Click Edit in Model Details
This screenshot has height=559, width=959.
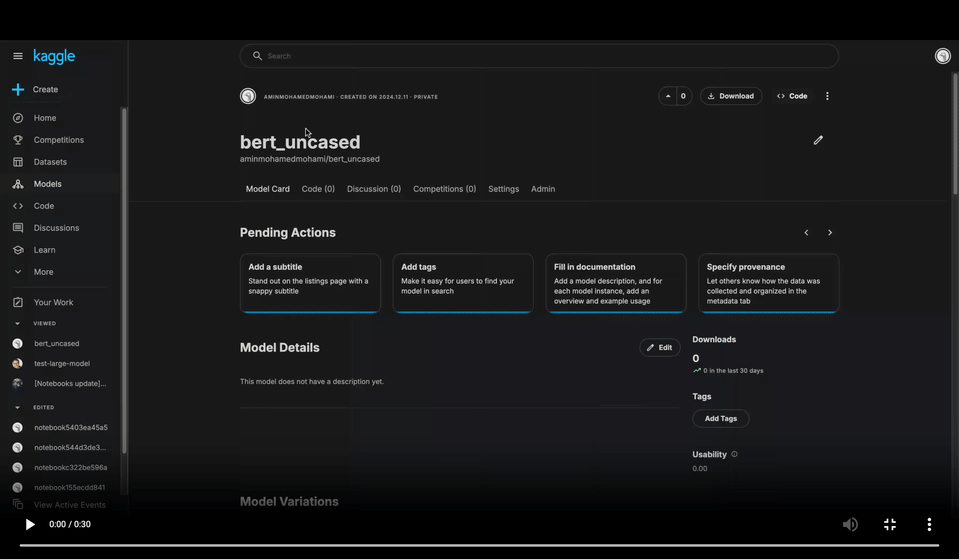click(659, 347)
